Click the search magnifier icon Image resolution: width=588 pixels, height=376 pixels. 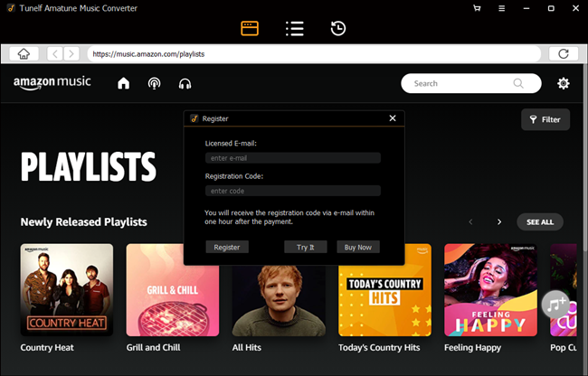[x=518, y=83]
